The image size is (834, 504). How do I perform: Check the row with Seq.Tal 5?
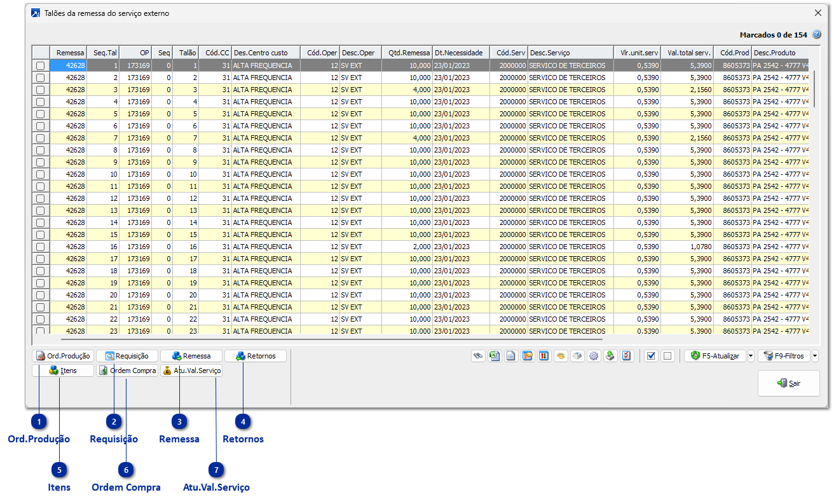[x=41, y=114]
